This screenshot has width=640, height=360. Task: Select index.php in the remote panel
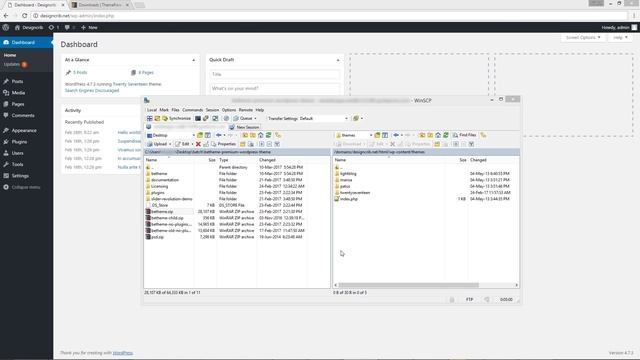click(349, 199)
